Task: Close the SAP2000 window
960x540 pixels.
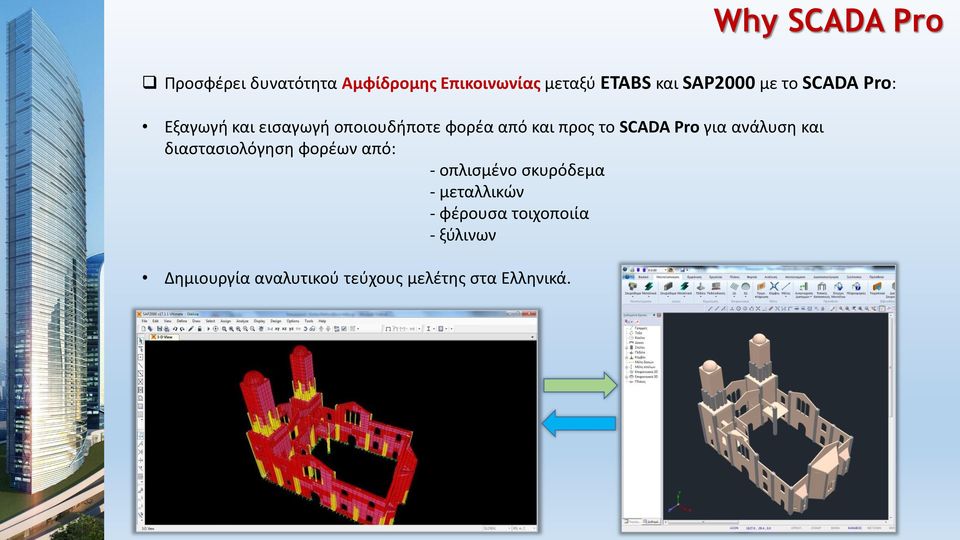Action: (530, 313)
